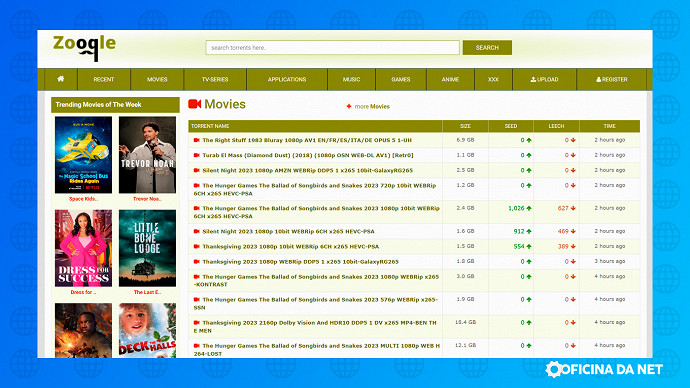Click the red plus icon next to more Movies
This screenshot has height=388, width=690.
[349, 106]
